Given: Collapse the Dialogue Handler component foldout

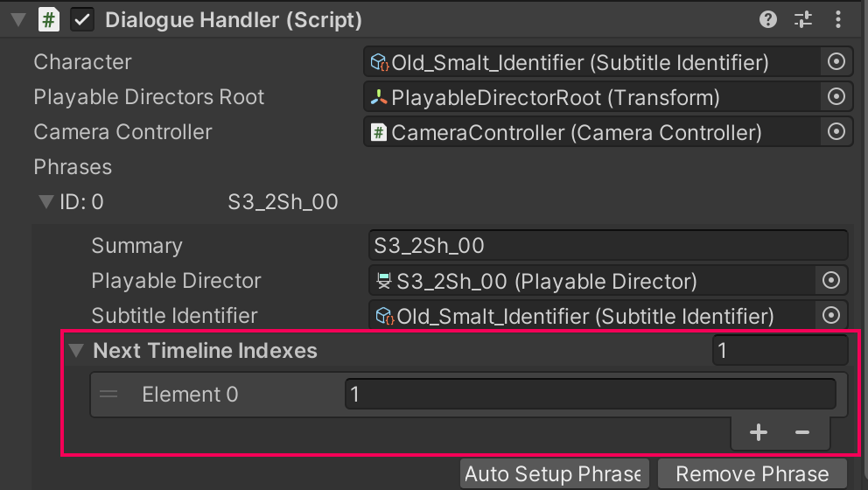Looking at the screenshot, I should tap(19, 20).
